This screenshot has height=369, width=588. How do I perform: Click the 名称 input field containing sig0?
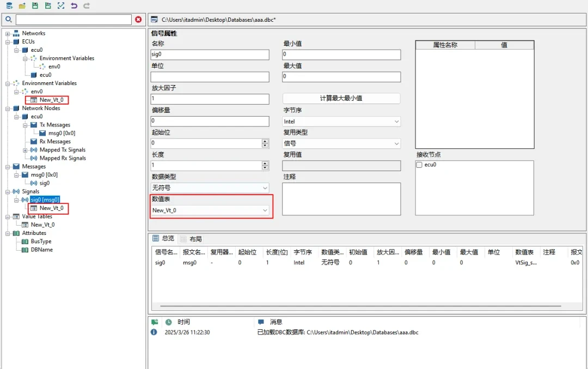coord(210,55)
